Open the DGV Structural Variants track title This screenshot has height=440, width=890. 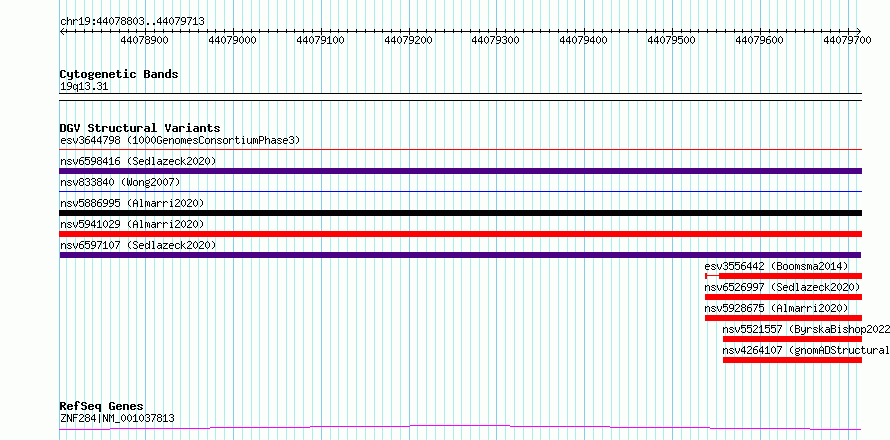[140, 128]
